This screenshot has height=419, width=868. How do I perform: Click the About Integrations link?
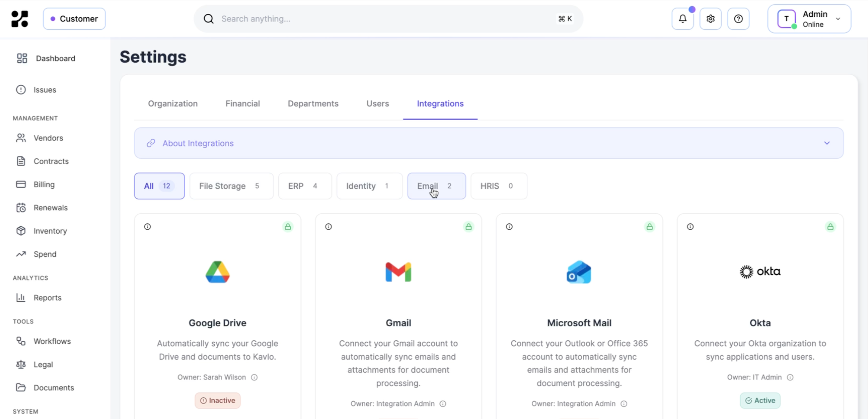pos(198,143)
